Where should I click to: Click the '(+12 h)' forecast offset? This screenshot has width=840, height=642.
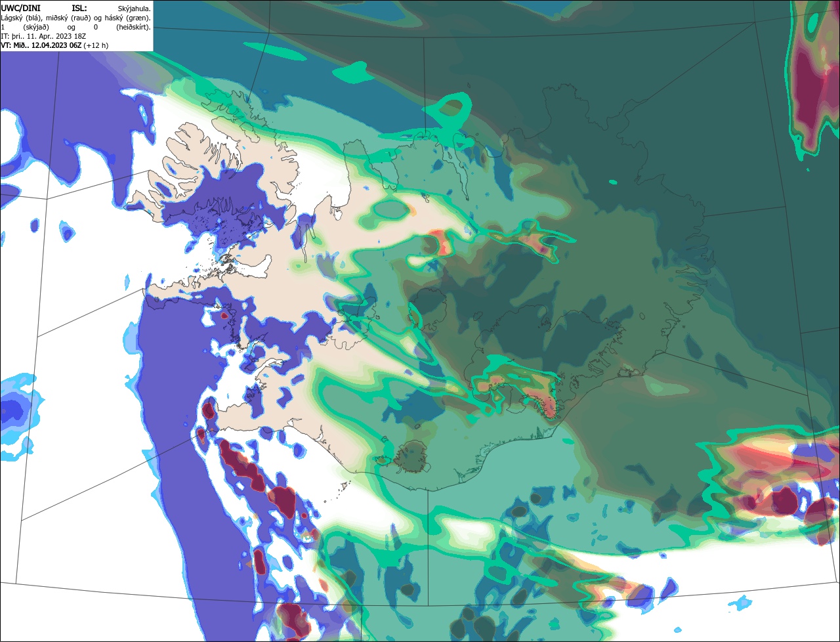click(x=96, y=46)
